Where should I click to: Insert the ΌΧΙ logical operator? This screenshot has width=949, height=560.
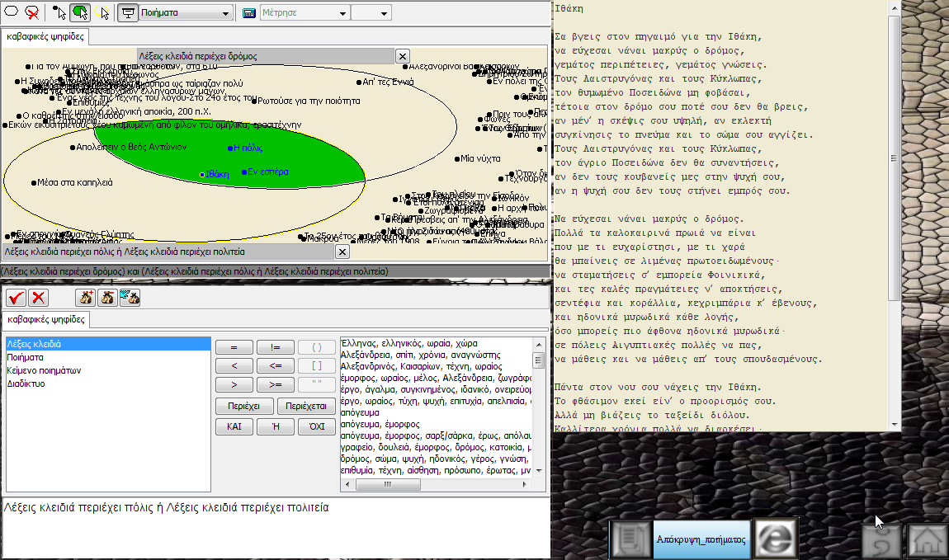point(317,427)
